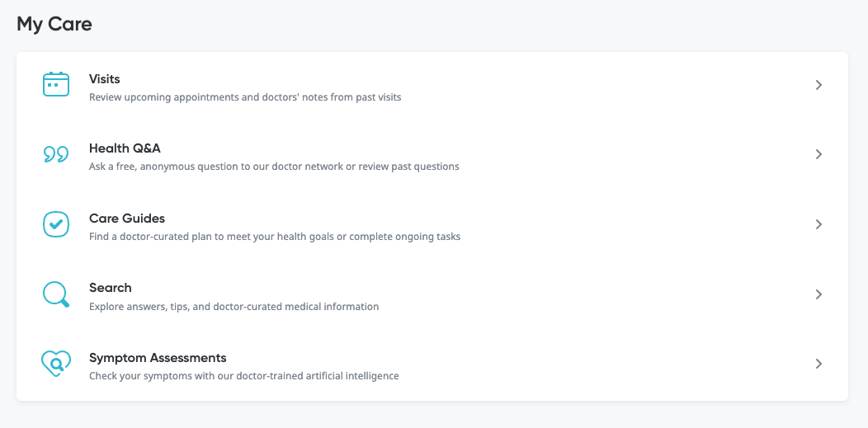
Task: Click the Symptom Assessments heart icon
Action: [x=56, y=364]
